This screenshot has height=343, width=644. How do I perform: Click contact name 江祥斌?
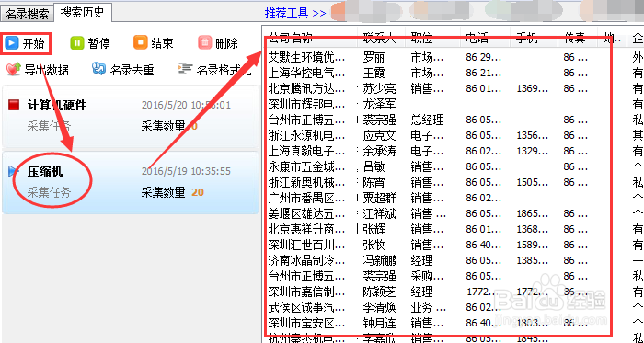[379, 213]
